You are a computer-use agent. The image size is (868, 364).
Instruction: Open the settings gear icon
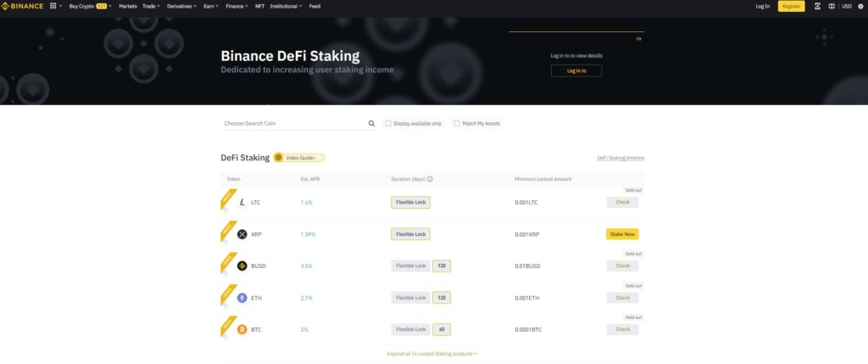859,6
